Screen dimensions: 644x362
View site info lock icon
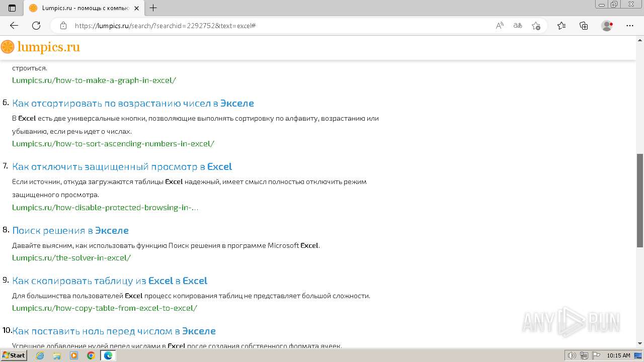coord(63,26)
